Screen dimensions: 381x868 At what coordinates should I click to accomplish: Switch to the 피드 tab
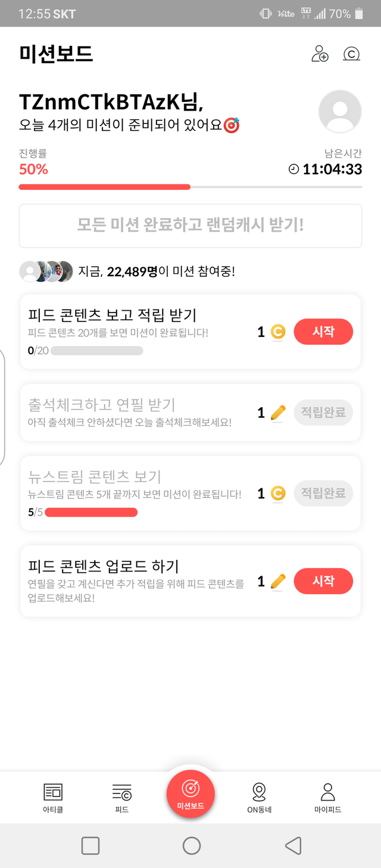tap(121, 798)
